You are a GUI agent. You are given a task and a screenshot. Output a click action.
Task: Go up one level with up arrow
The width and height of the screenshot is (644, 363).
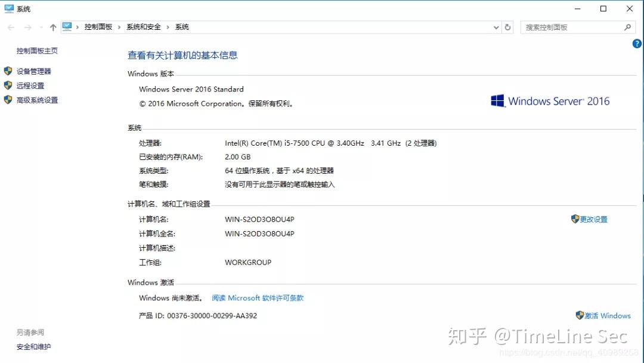(53, 27)
